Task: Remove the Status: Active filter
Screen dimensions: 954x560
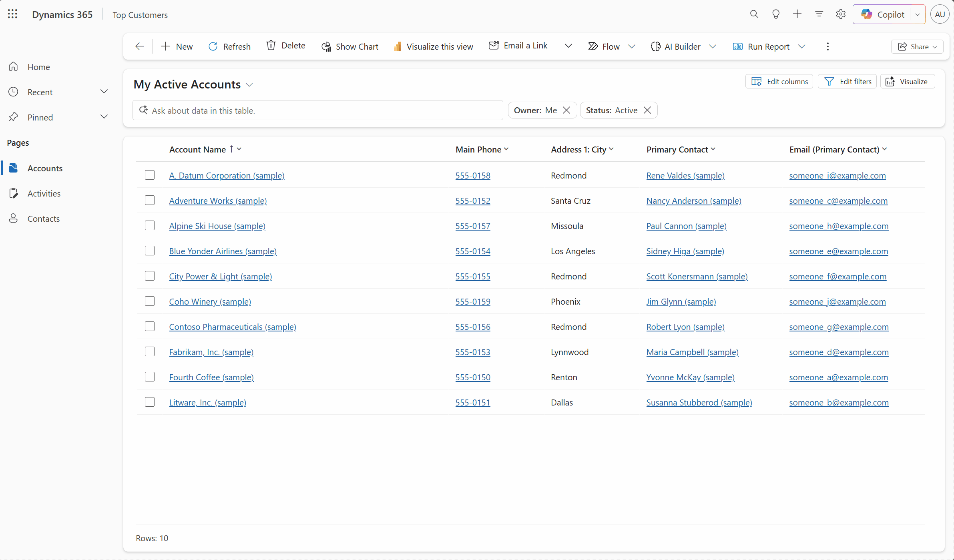Action: click(x=647, y=110)
